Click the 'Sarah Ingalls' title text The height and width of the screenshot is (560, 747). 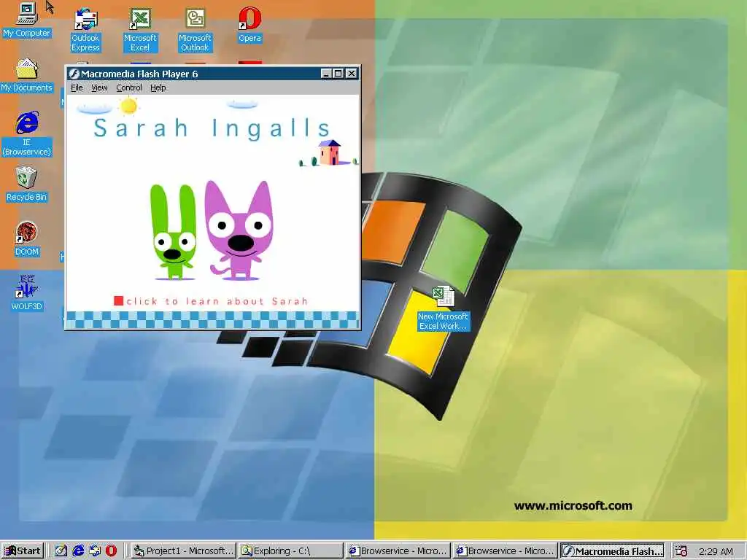tap(212, 128)
